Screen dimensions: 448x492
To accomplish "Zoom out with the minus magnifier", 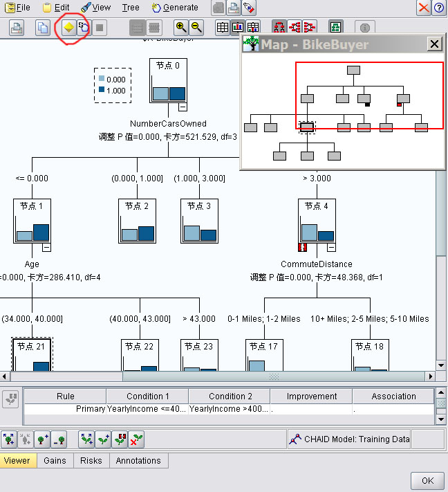I will [196, 28].
